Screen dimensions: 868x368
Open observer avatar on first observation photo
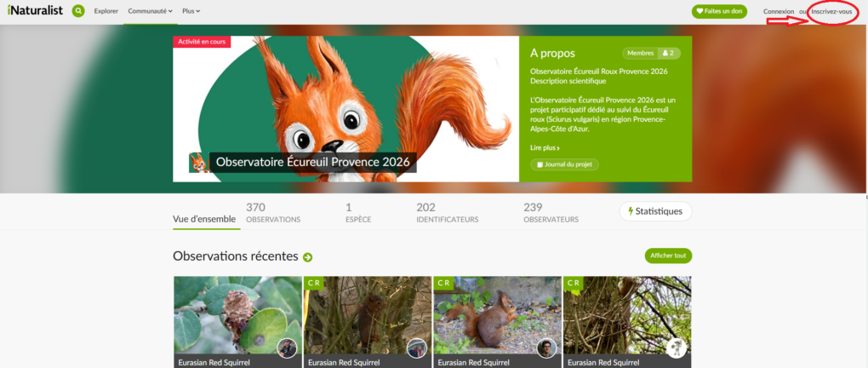(x=287, y=348)
